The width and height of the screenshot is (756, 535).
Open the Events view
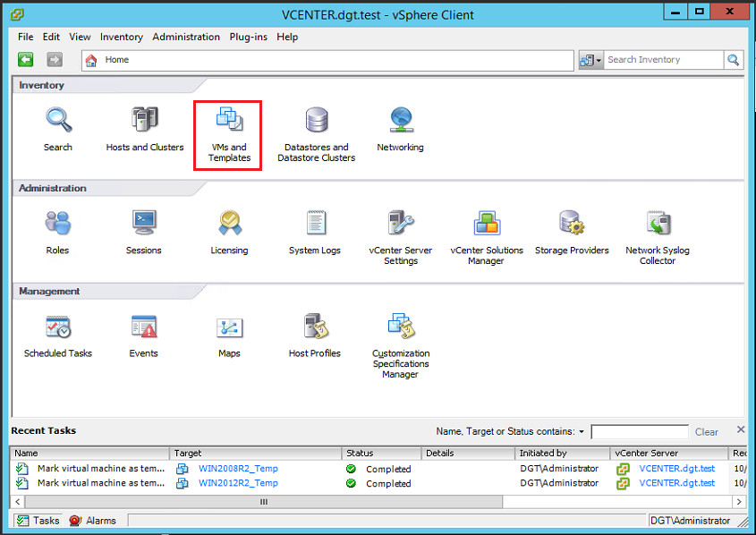pos(144,327)
